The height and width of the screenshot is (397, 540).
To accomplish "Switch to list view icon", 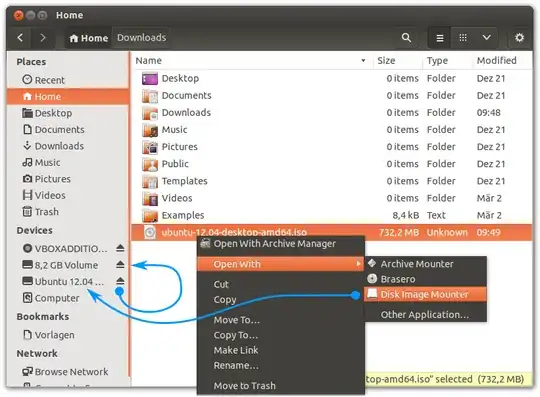I will [440, 38].
